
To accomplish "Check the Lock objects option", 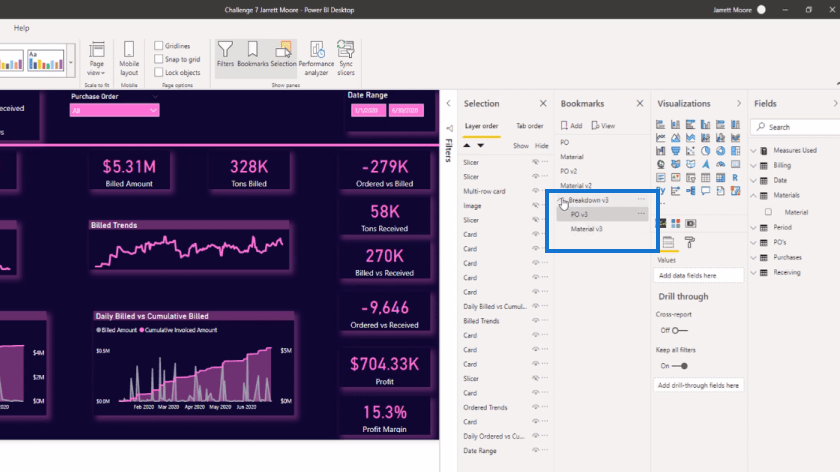I will coord(159,72).
